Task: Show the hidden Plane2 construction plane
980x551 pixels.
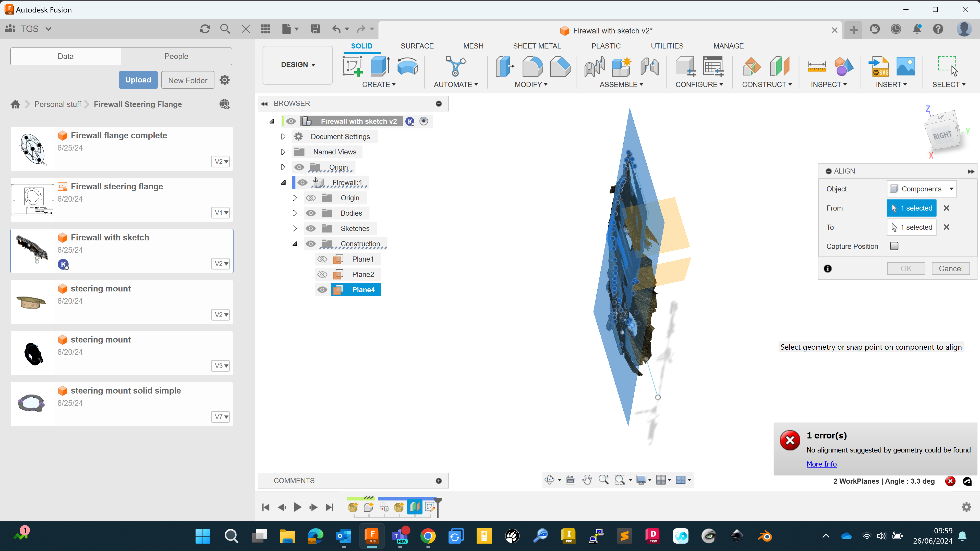Action: pyautogui.click(x=322, y=274)
